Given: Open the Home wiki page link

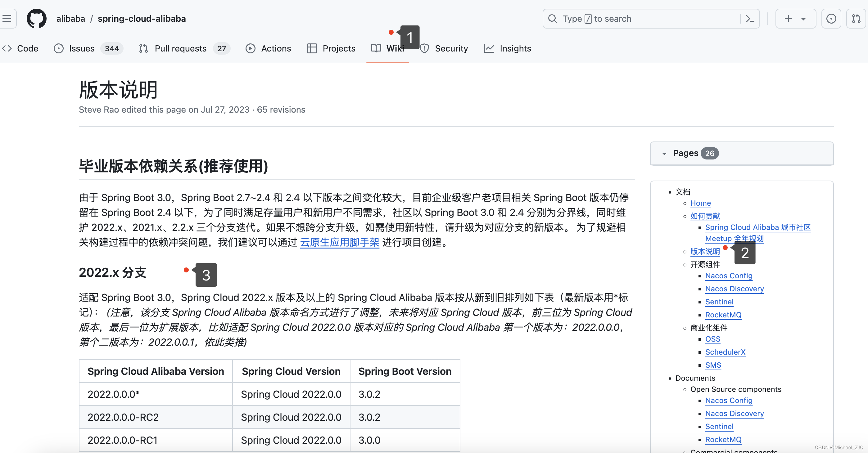Looking at the screenshot, I should pos(701,203).
